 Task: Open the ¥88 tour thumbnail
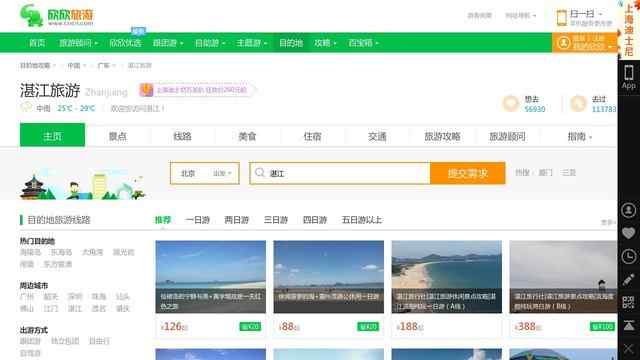(329, 277)
